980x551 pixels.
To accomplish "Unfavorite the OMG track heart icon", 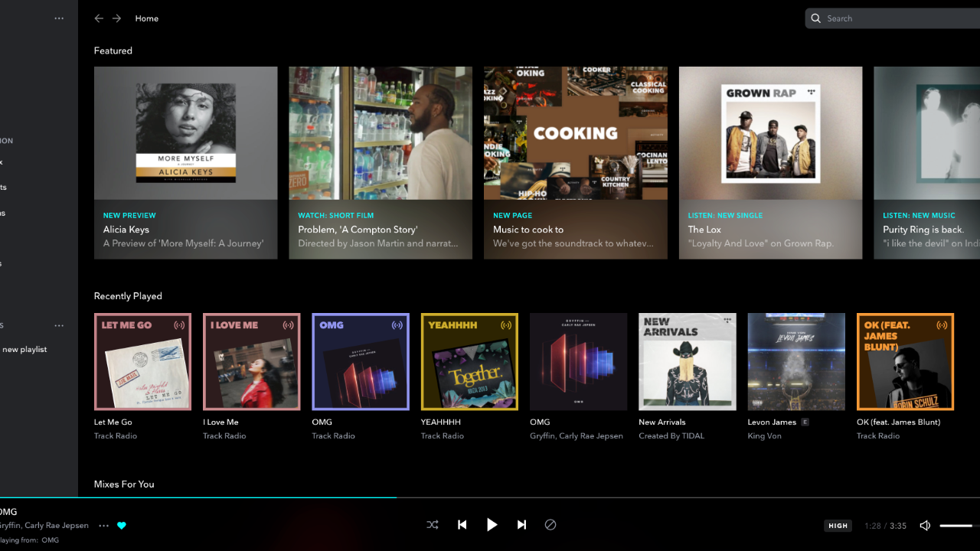I will (x=121, y=526).
